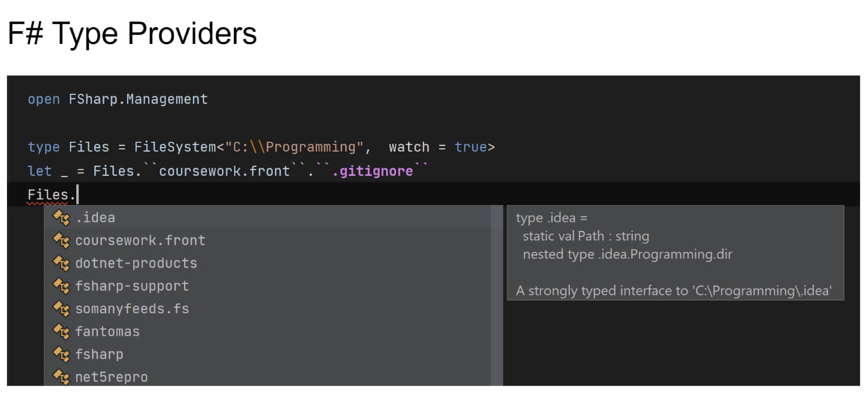Click the 'true' value of the watch parameter

pyautogui.click(x=471, y=146)
